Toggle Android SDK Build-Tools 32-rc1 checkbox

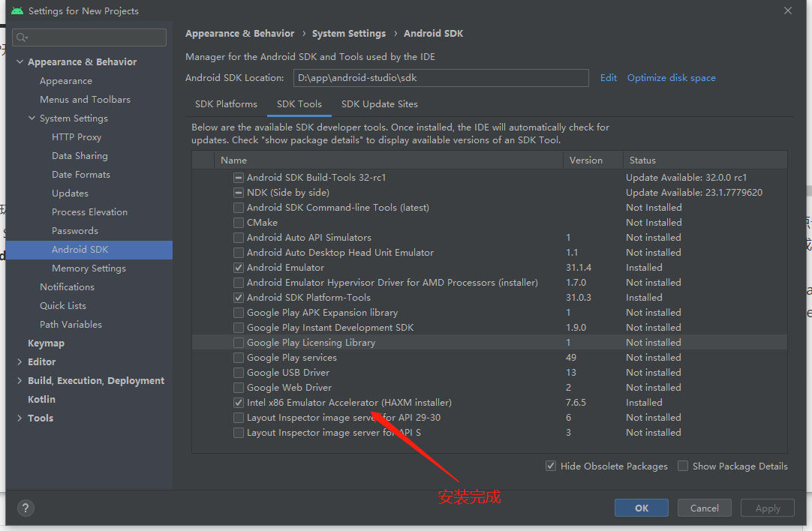(x=239, y=178)
